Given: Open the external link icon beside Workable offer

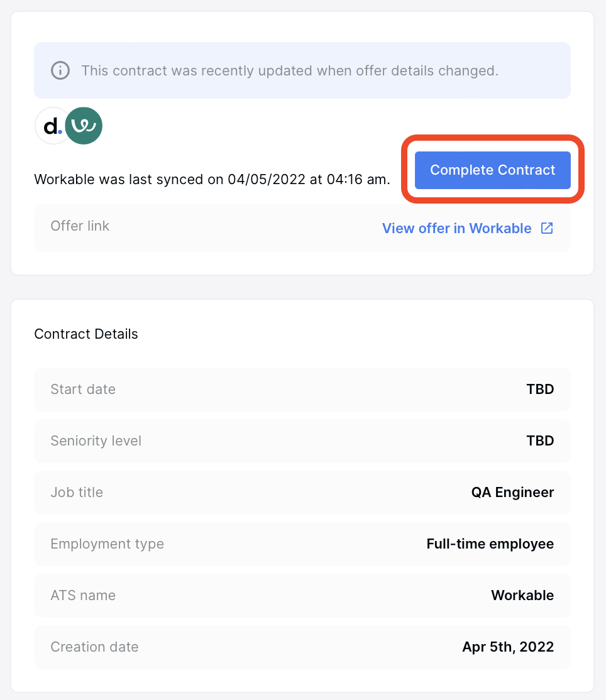Looking at the screenshot, I should coord(546,228).
